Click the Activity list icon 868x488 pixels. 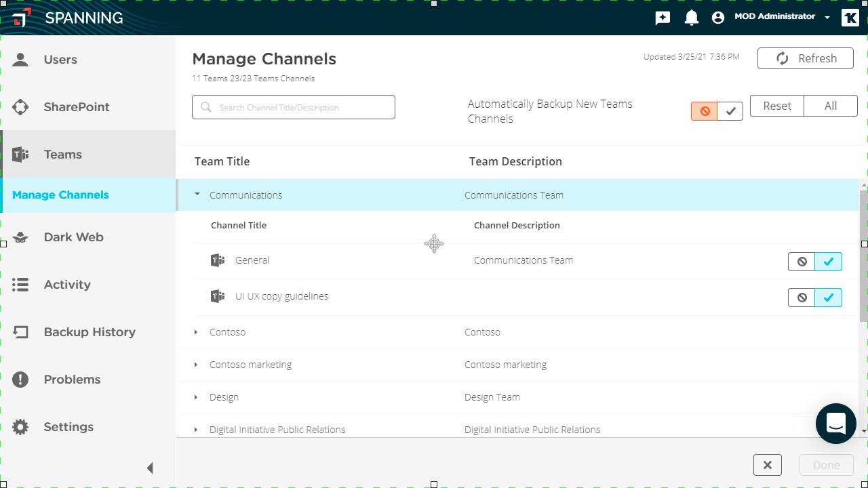point(20,285)
